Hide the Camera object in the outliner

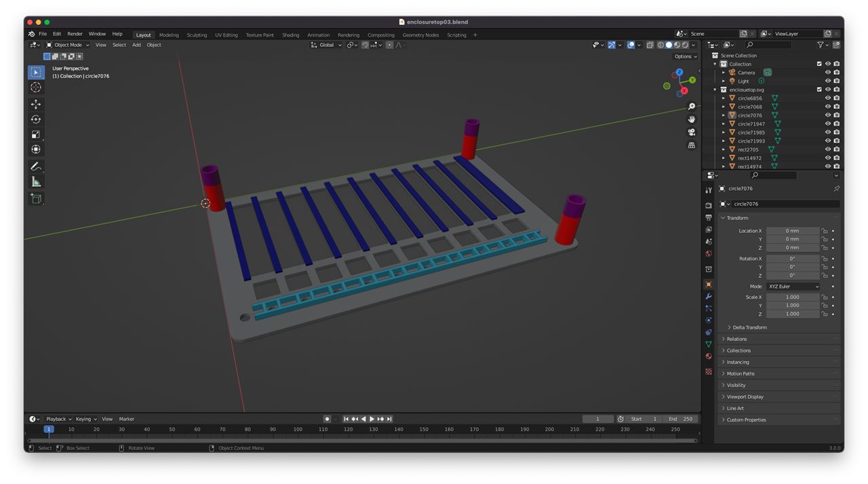[828, 73]
